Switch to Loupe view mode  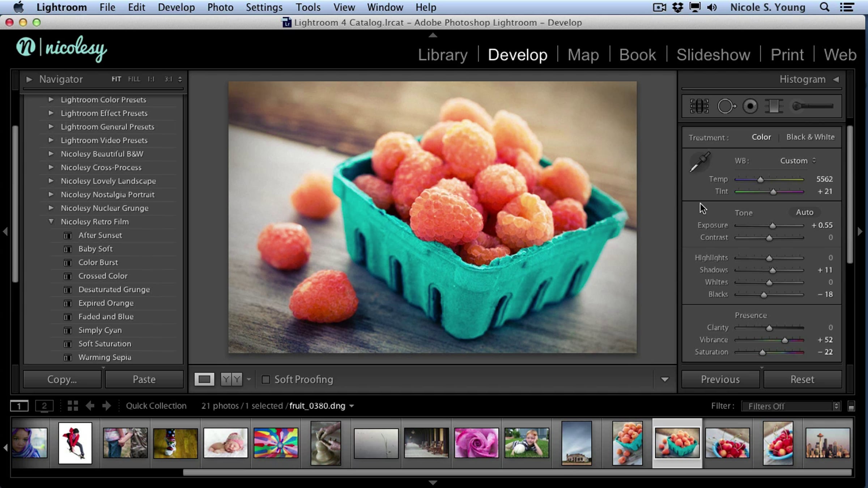(x=204, y=379)
